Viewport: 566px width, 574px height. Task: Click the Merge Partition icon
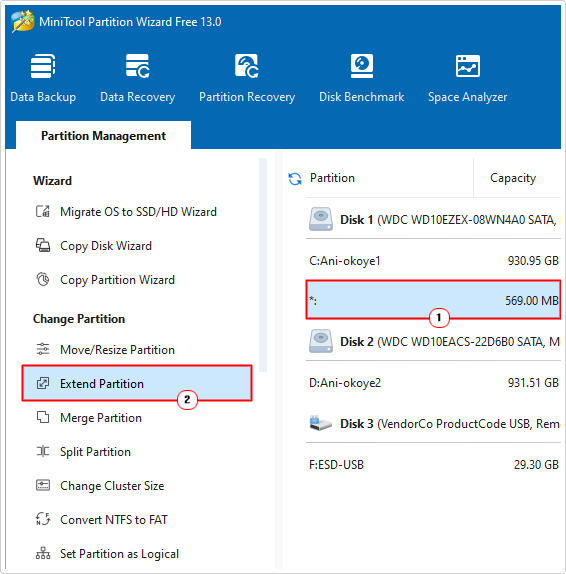[x=43, y=417]
